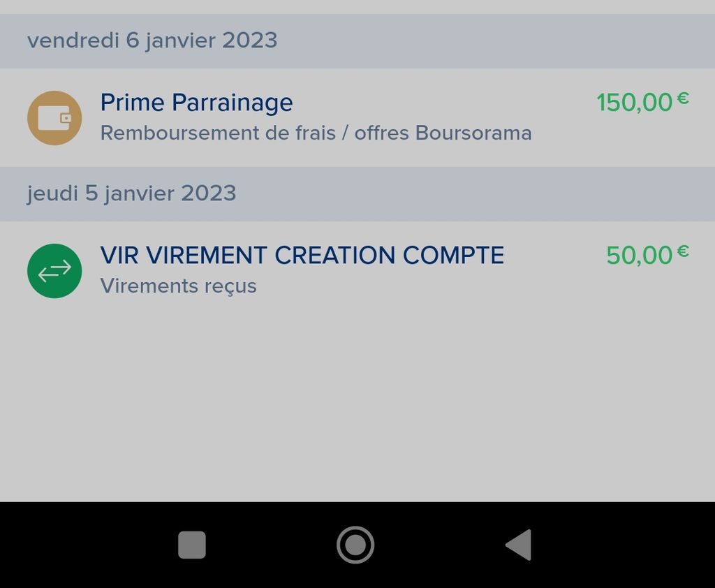
Task: Select the 50,00 amount
Action: click(639, 256)
